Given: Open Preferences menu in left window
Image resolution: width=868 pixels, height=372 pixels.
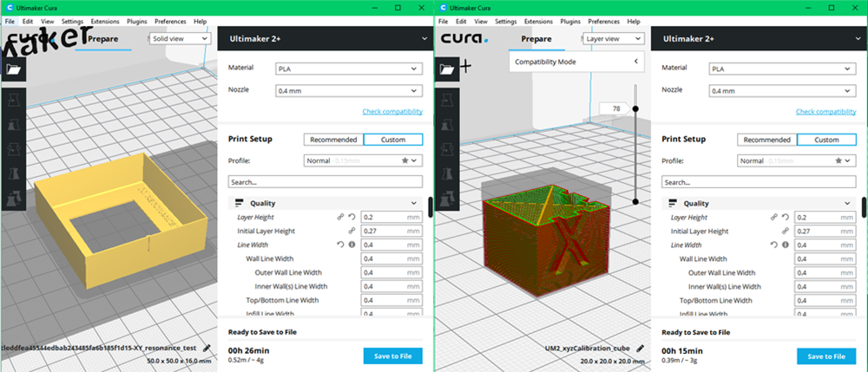Looking at the screenshot, I should pos(170,22).
